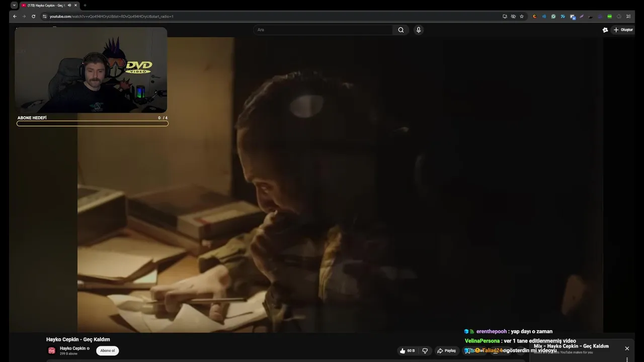Open the Mix panel three-dot menu
644x362 pixels.
[x=627, y=359]
